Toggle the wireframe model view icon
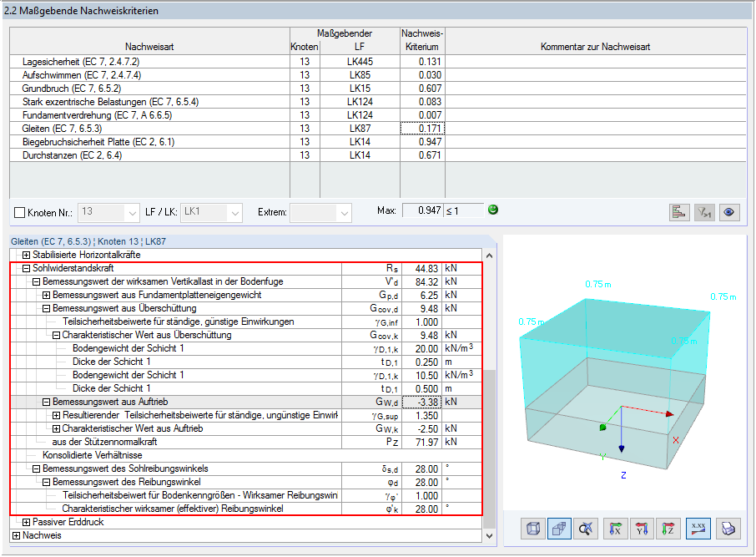 tap(533, 529)
